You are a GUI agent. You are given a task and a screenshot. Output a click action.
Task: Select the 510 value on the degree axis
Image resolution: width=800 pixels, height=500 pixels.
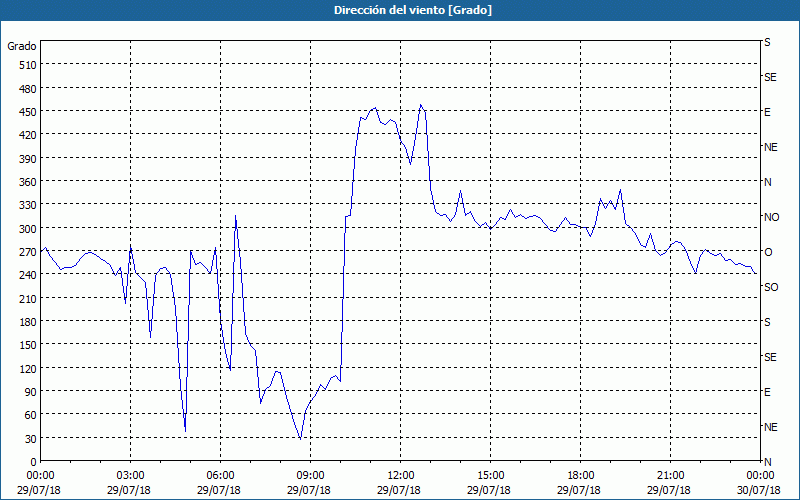[28, 65]
